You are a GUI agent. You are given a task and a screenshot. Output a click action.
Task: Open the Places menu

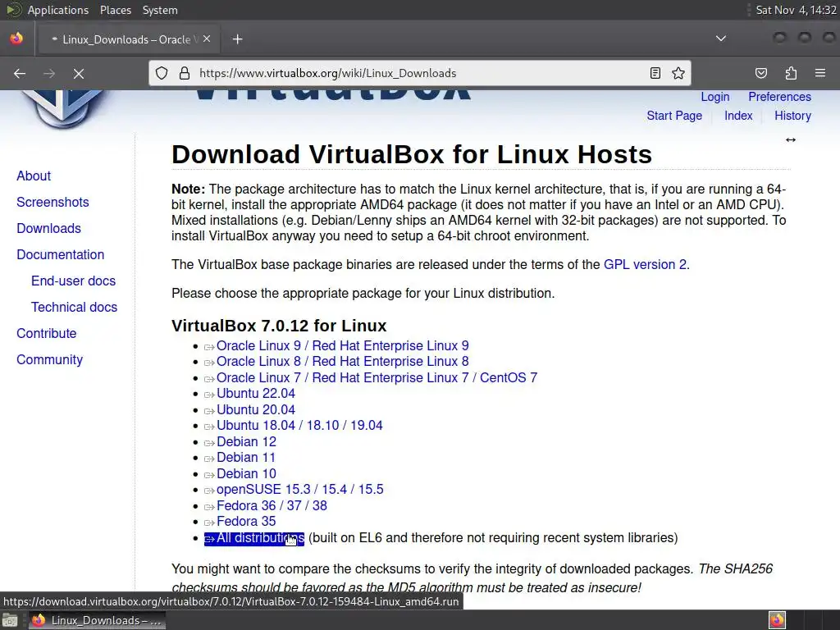coord(115,10)
